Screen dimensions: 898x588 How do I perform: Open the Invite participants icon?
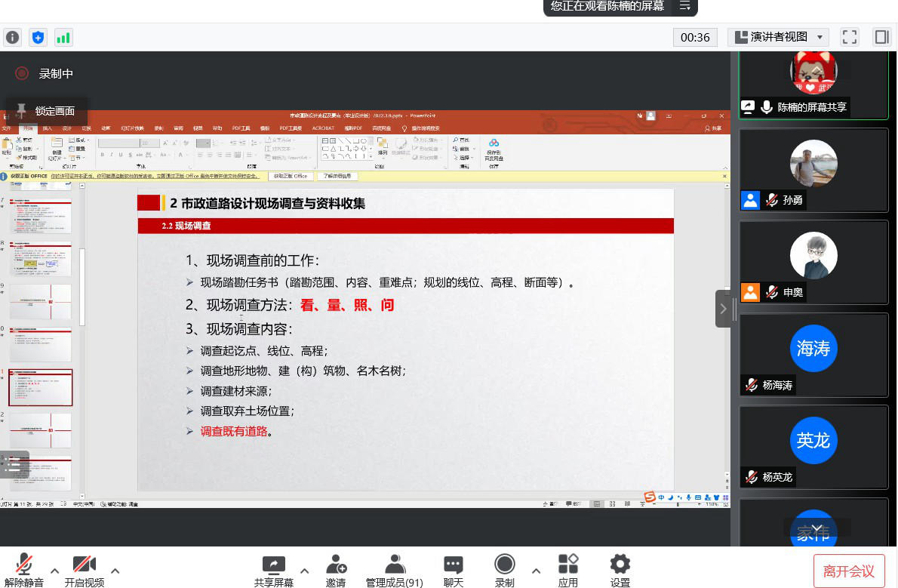[x=336, y=570]
